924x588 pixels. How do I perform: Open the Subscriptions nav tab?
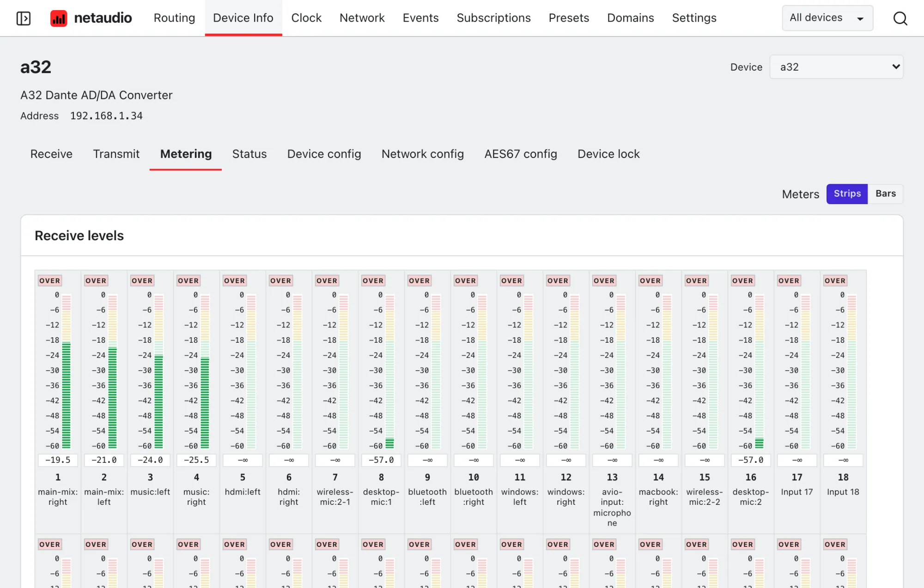click(493, 18)
